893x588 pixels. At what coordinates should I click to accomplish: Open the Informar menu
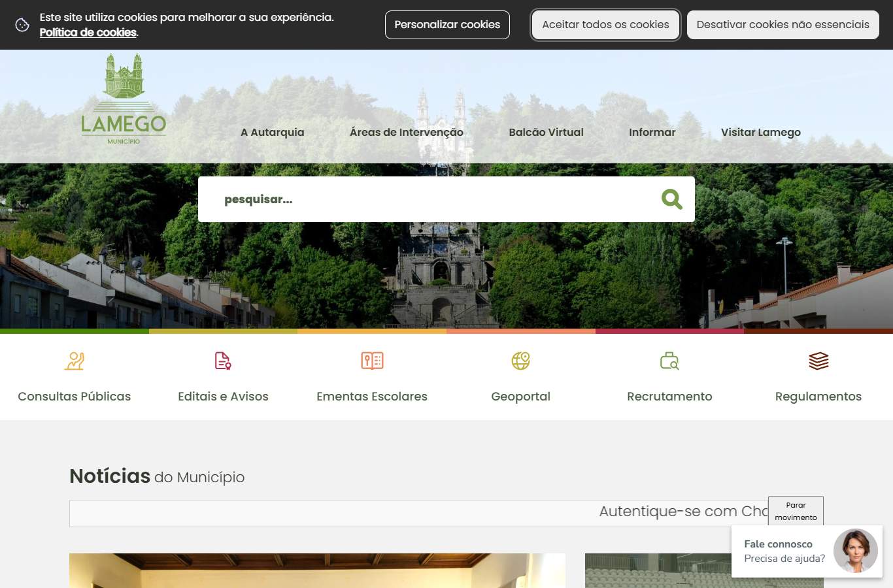pos(652,132)
